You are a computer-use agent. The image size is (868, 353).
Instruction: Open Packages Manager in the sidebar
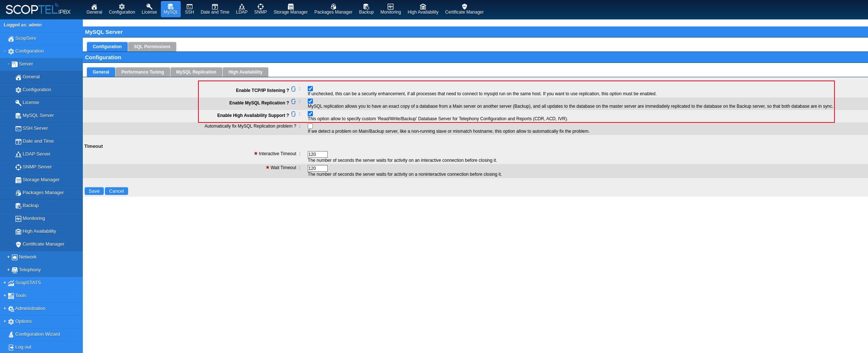point(41,193)
